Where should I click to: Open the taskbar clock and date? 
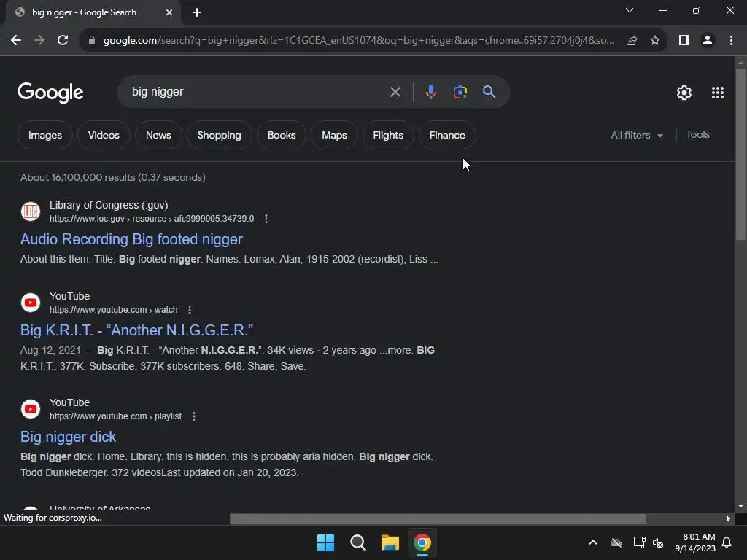click(x=695, y=542)
